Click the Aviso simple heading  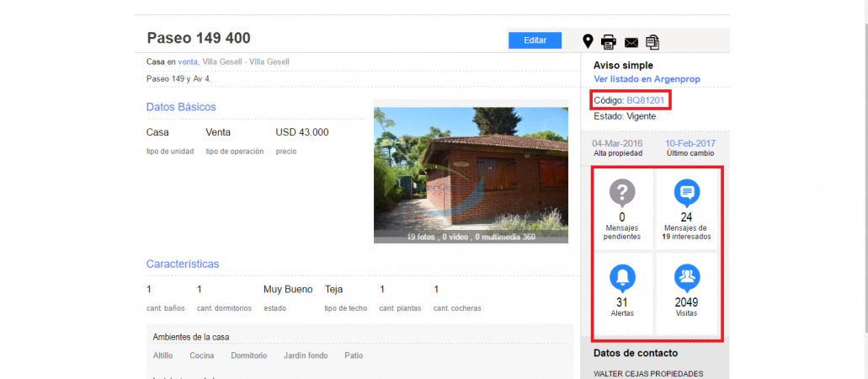pos(623,66)
